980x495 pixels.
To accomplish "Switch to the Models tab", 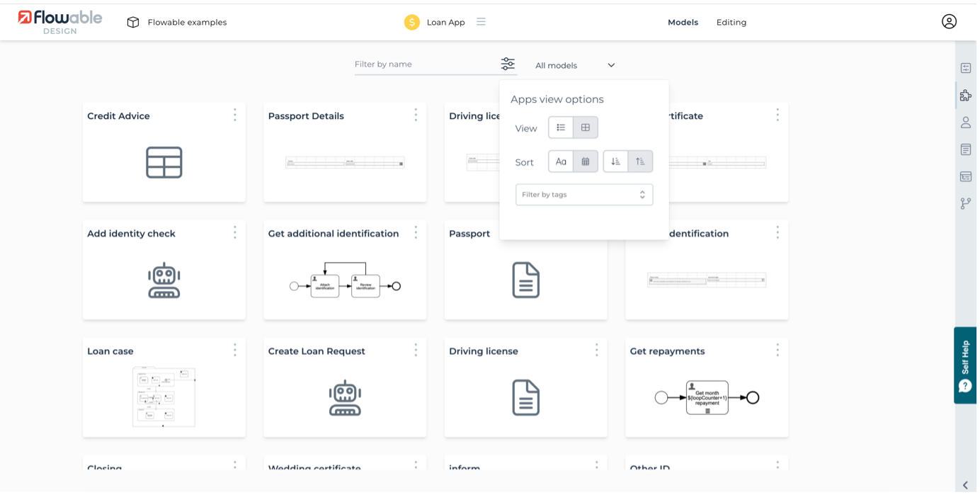I will point(683,22).
